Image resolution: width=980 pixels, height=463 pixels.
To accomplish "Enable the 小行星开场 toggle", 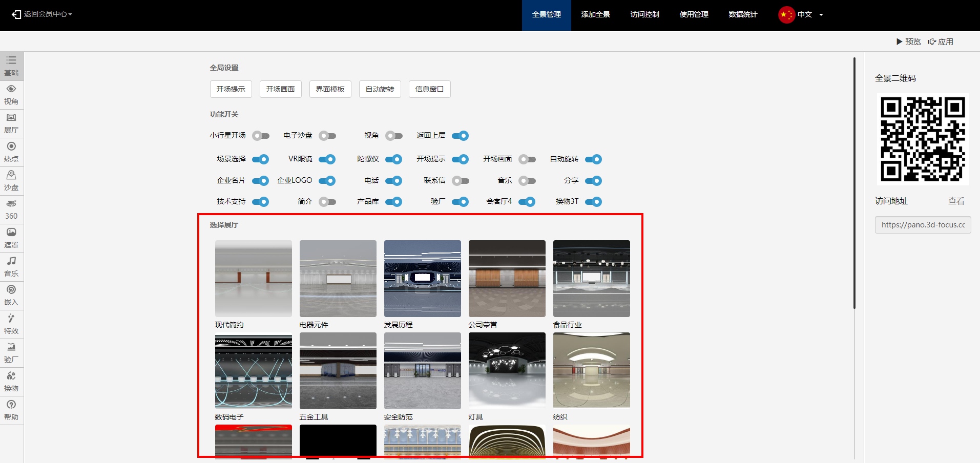I will (260, 136).
